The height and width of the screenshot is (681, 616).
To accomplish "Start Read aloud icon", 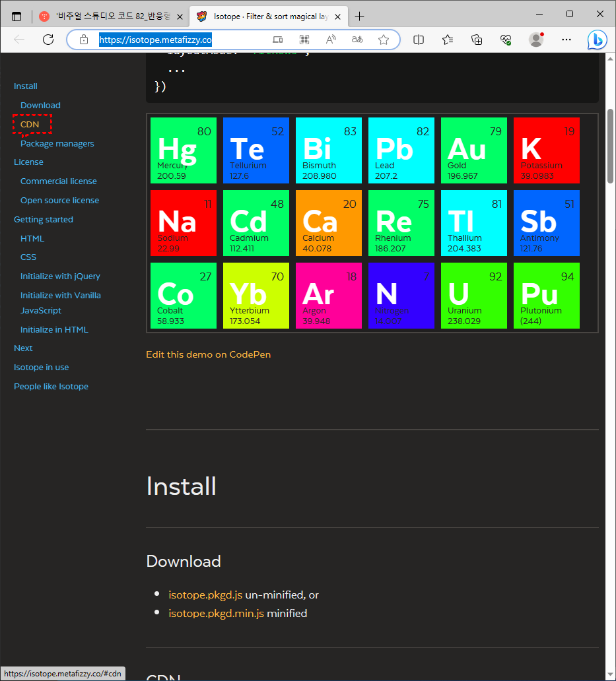I will coord(331,40).
